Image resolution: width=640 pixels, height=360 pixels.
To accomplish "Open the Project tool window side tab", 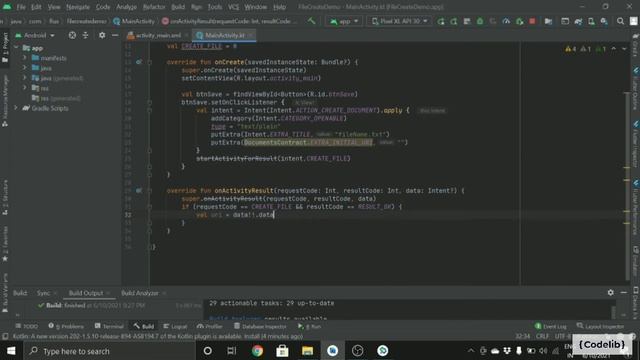I will click(5, 48).
